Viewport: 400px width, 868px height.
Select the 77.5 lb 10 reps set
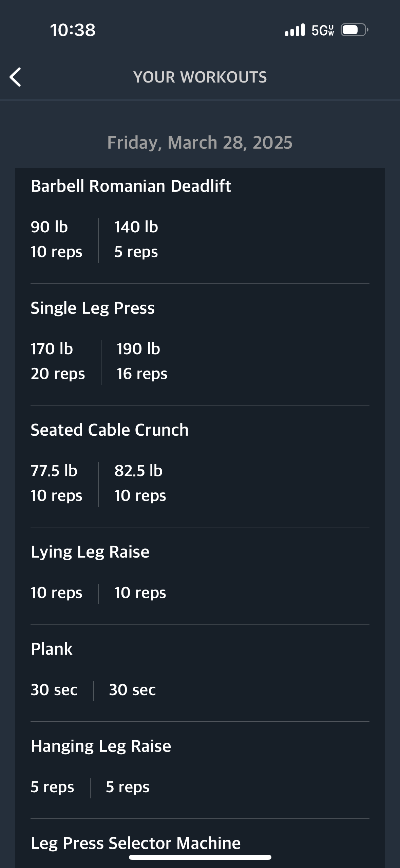click(56, 483)
